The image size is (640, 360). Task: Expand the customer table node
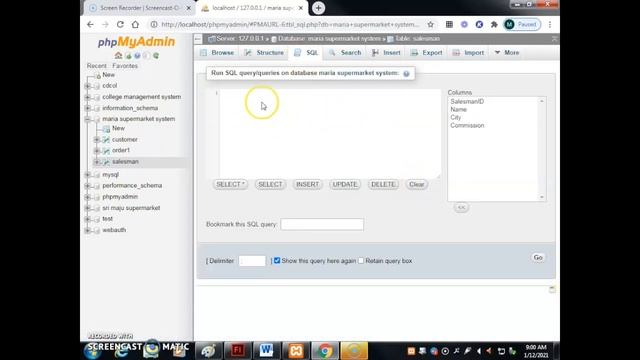click(97, 140)
